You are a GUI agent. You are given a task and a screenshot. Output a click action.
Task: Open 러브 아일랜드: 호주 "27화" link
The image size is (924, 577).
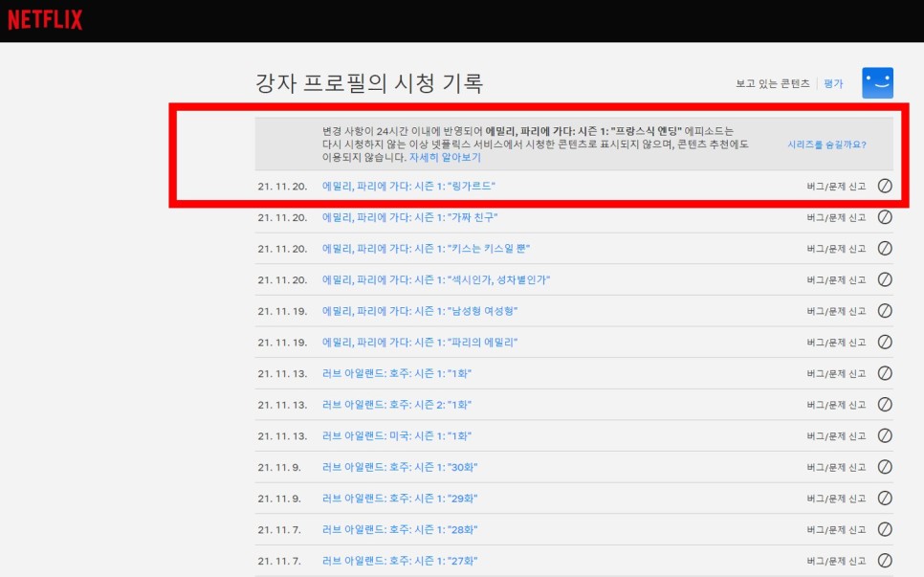pyautogui.click(x=400, y=561)
